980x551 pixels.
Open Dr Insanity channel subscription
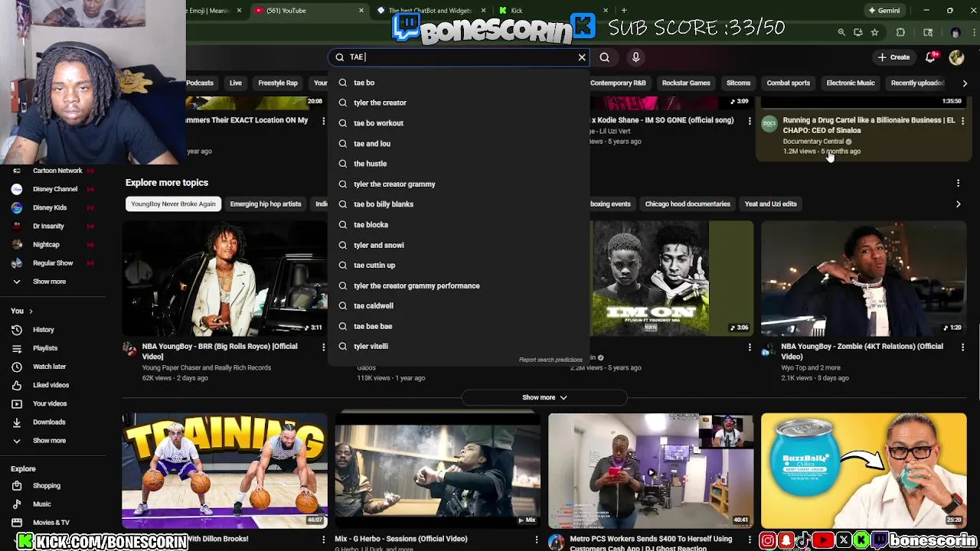pos(48,227)
